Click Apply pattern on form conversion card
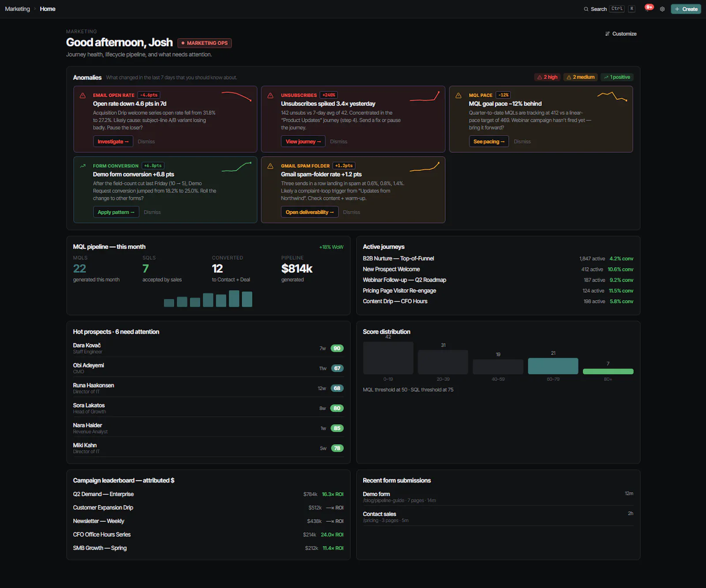The width and height of the screenshot is (706, 588). (x=116, y=212)
